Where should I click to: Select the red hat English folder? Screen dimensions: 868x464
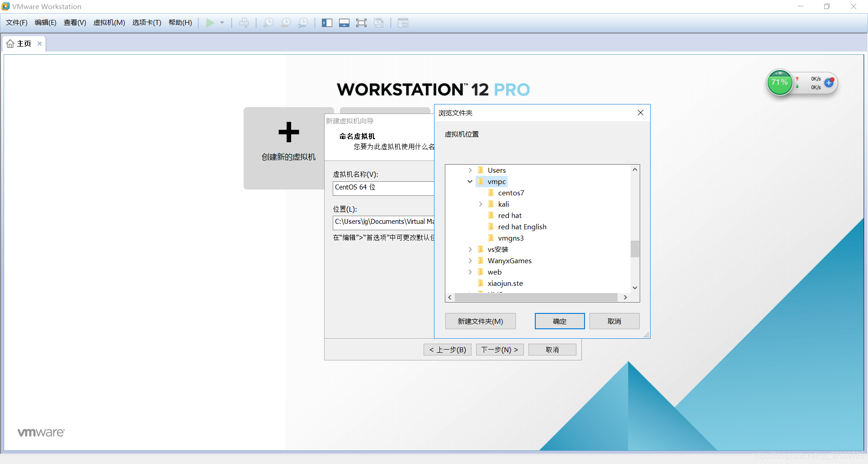click(522, 227)
